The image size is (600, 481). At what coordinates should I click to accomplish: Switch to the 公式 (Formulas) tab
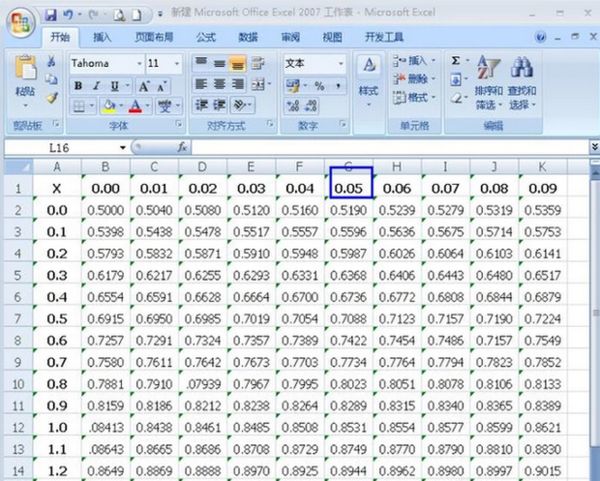[x=206, y=37]
